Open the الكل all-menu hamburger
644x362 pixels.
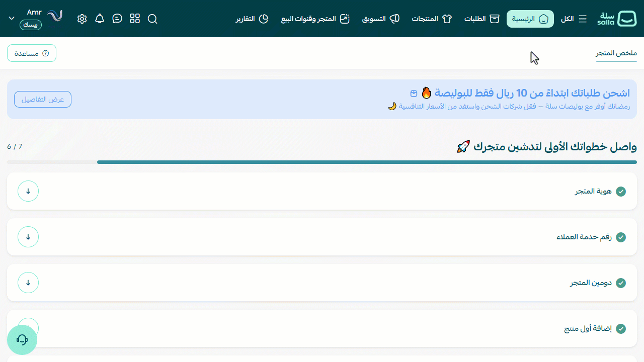[x=574, y=19]
